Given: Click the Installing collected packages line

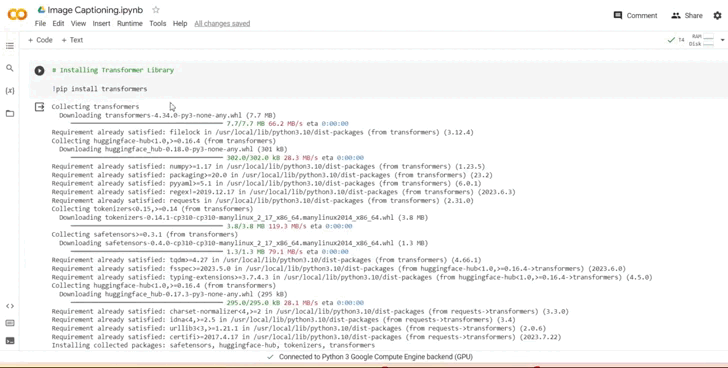Looking at the screenshot, I should (213, 346).
